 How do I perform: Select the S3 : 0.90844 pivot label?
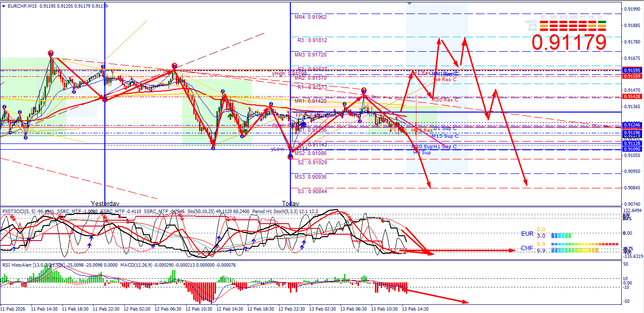pos(312,192)
